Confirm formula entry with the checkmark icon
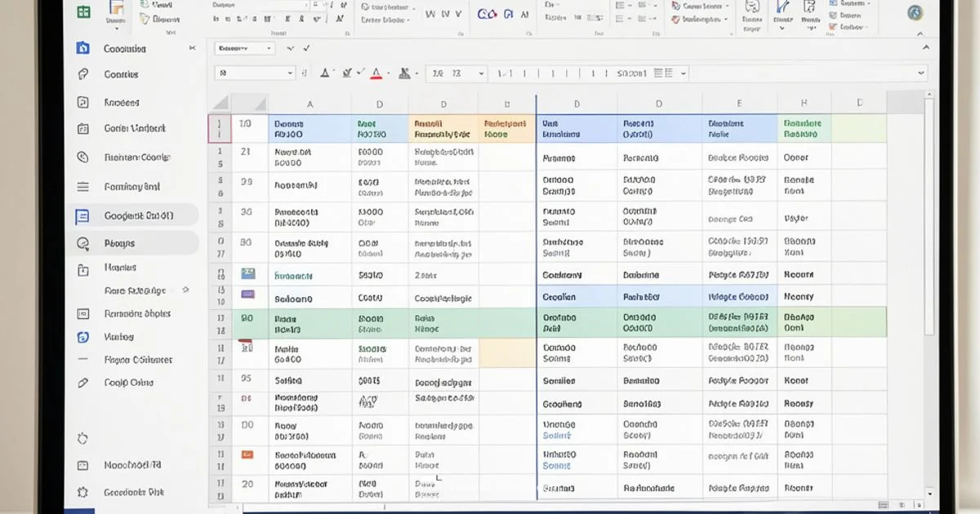 (x=305, y=48)
